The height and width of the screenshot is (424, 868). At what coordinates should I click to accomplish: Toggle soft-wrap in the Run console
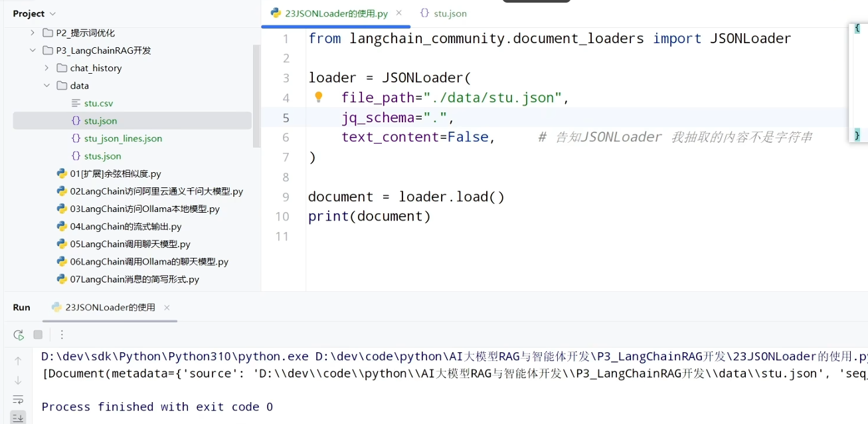click(x=18, y=399)
